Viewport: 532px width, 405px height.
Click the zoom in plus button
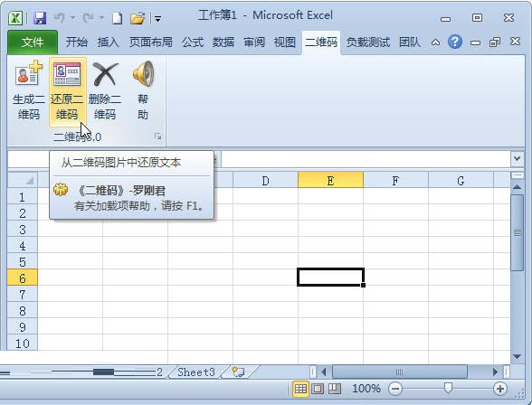tap(500, 389)
